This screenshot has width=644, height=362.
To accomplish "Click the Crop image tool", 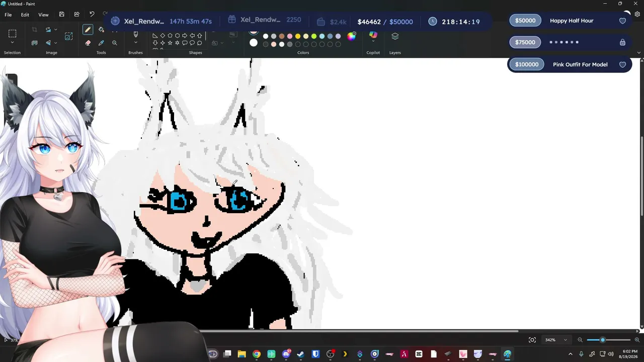I will point(35,30).
